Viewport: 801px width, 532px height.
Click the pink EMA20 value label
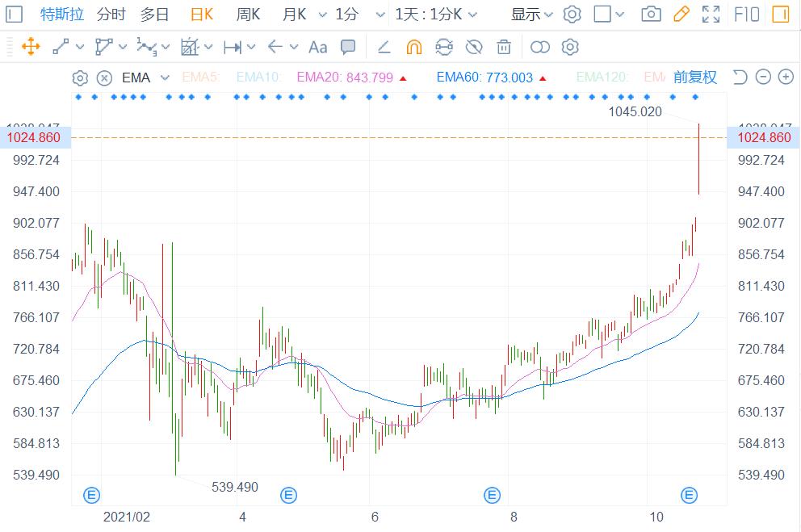[345, 77]
